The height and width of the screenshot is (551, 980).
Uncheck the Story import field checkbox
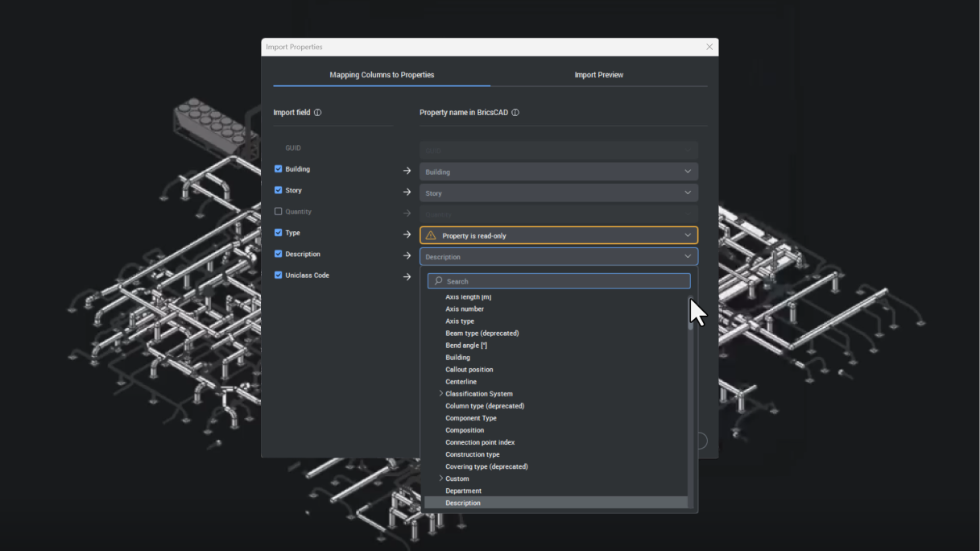(279, 190)
